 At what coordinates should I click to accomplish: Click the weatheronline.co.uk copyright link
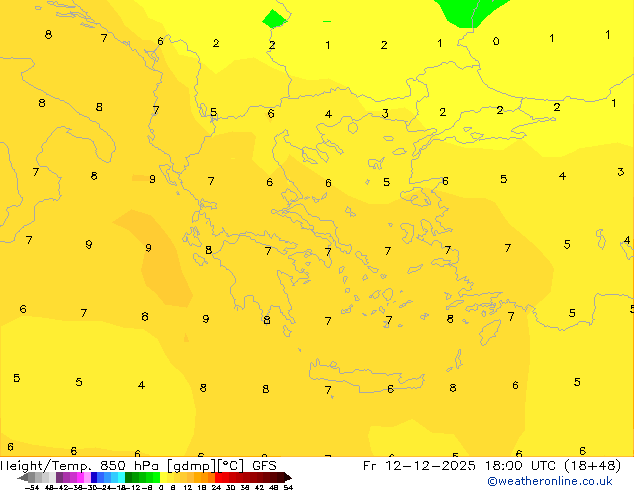point(550,481)
